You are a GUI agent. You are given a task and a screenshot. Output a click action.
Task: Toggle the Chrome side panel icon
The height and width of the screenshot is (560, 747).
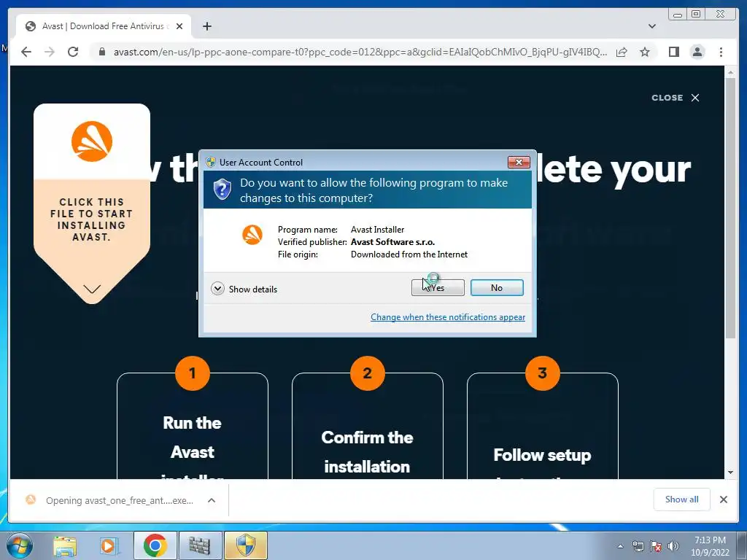coord(673,52)
